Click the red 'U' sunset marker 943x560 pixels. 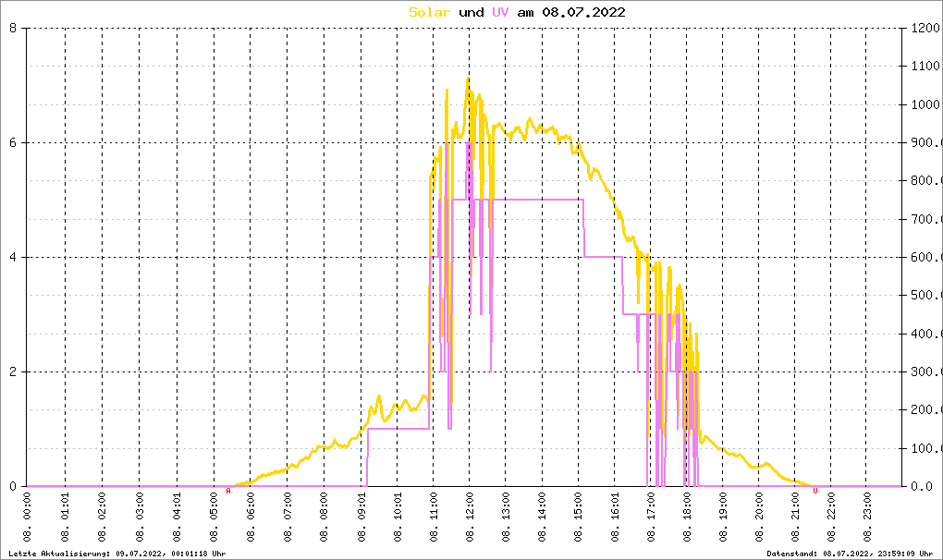pyautogui.click(x=815, y=491)
